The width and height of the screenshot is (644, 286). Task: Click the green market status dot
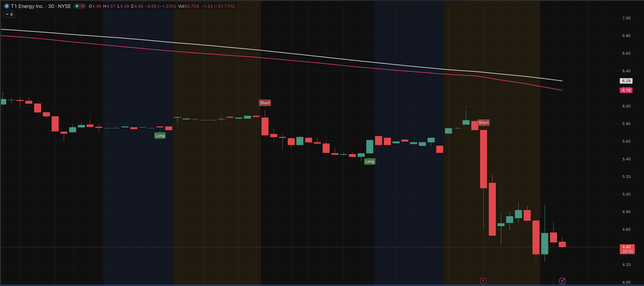click(77, 5)
